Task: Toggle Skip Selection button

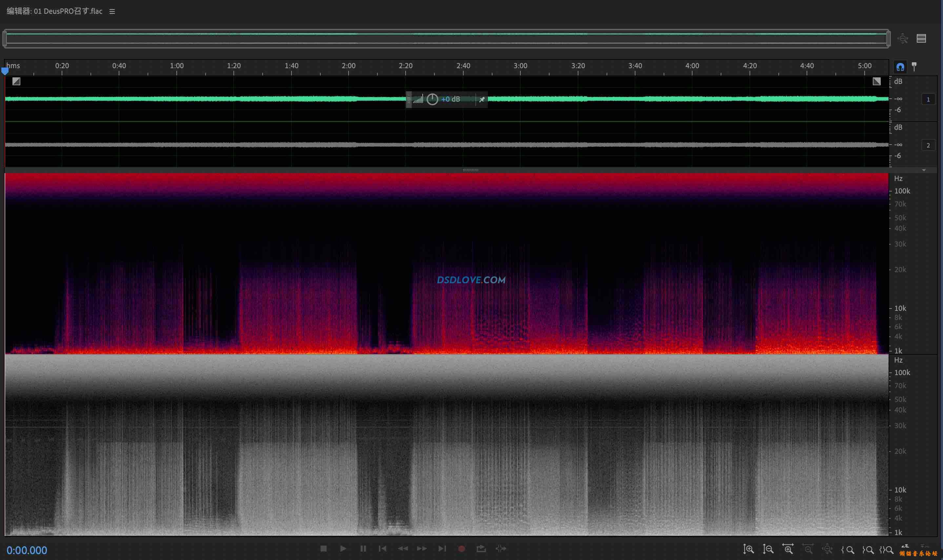Action: (501, 548)
